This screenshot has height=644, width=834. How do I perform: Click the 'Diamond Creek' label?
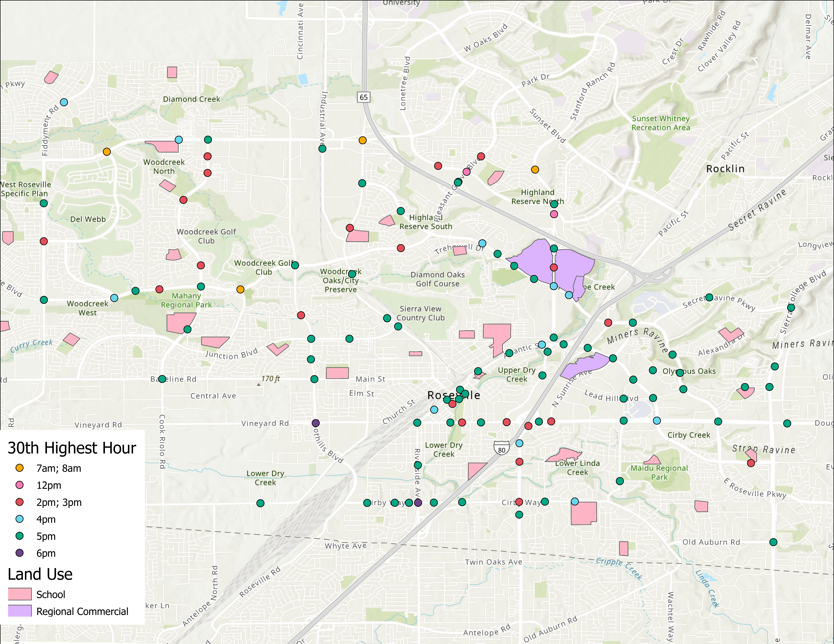point(192,99)
